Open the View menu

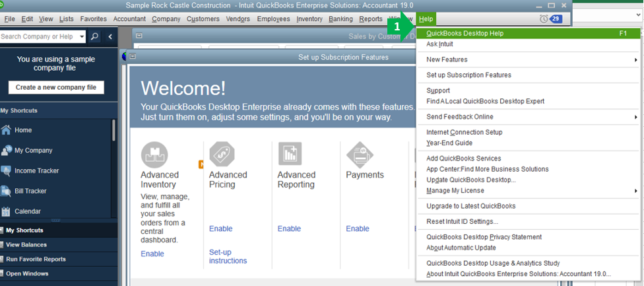pyautogui.click(x=46, y=19)
